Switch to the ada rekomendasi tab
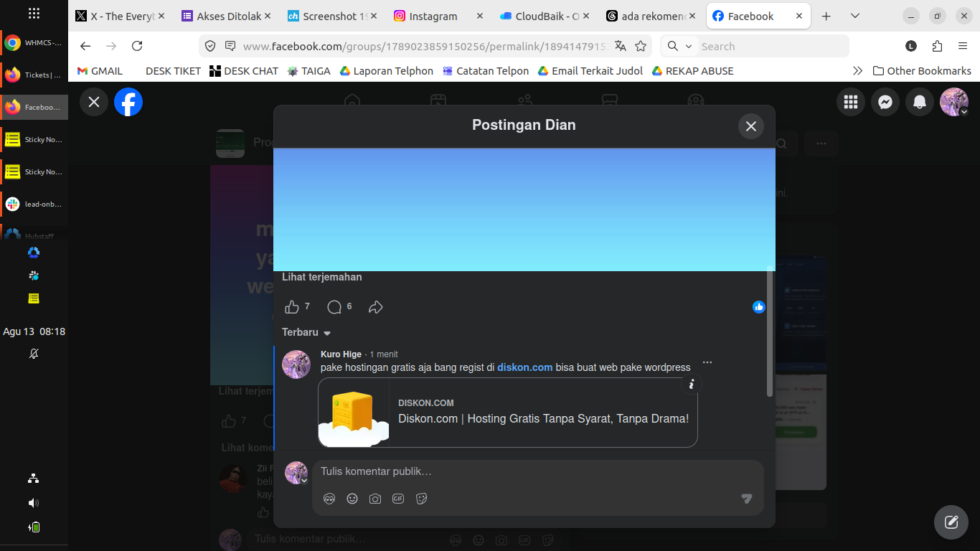 [651, 16]
